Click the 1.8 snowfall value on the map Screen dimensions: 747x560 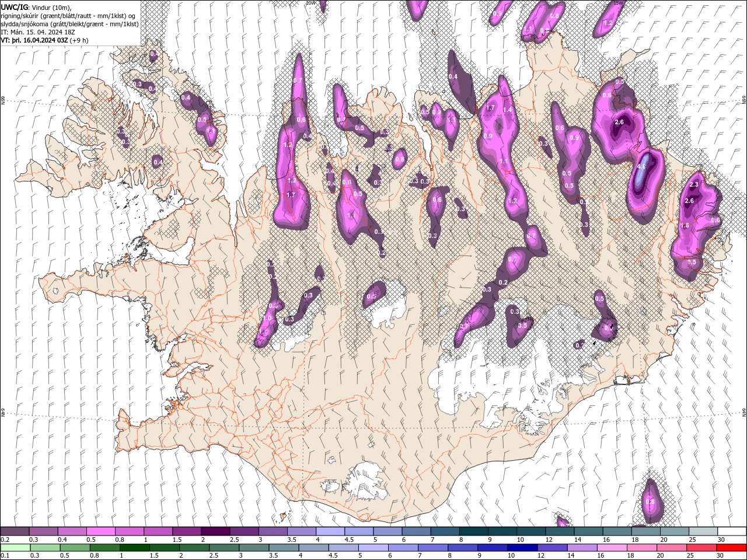pyautogui.click(x=685, y=225)
